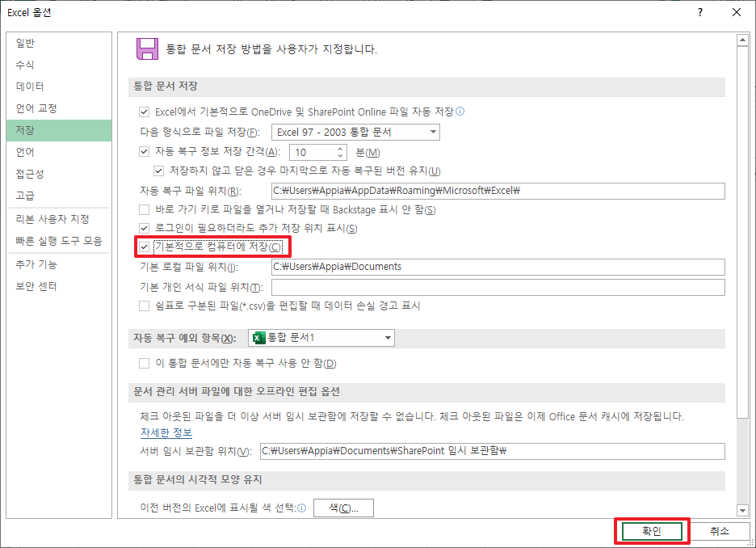Click the Excel workbook icon in 자동 복구 예외 항목 combo
The height and width of the screenshot is (548, 756).
[x=259, y=338]
